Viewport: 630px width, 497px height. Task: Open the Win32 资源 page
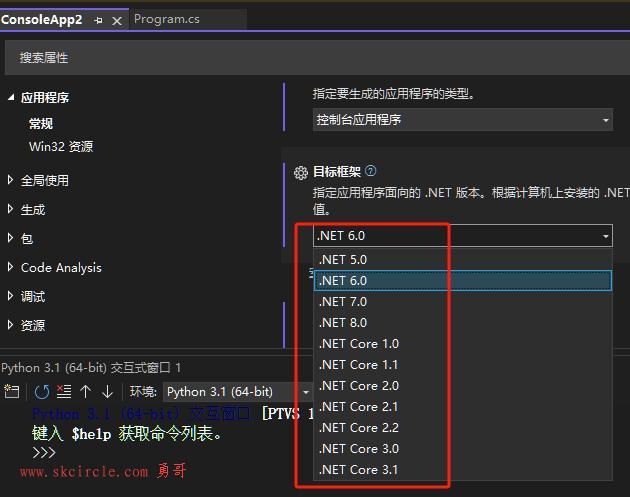point(61,146)
